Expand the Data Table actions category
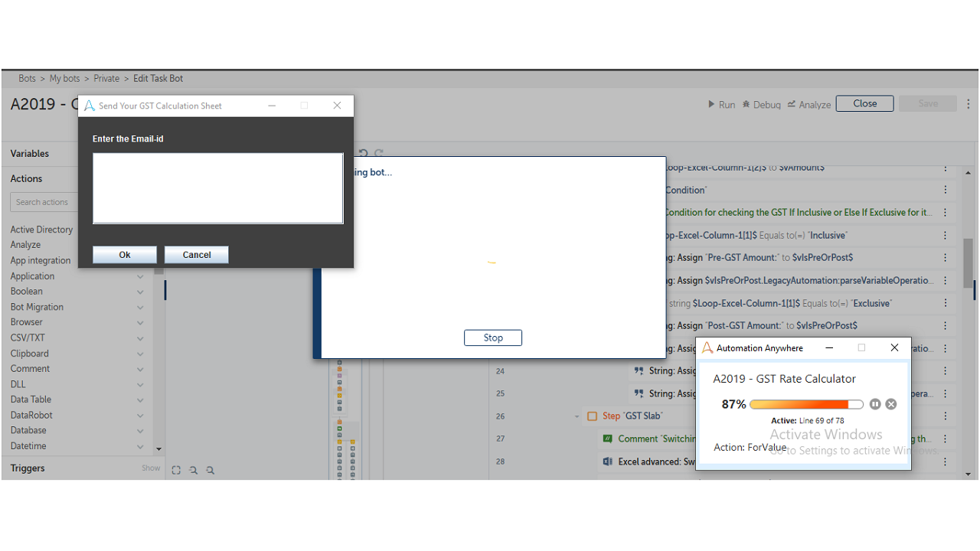The height and width of the screenshot is (551, 980). click(140, 399)
